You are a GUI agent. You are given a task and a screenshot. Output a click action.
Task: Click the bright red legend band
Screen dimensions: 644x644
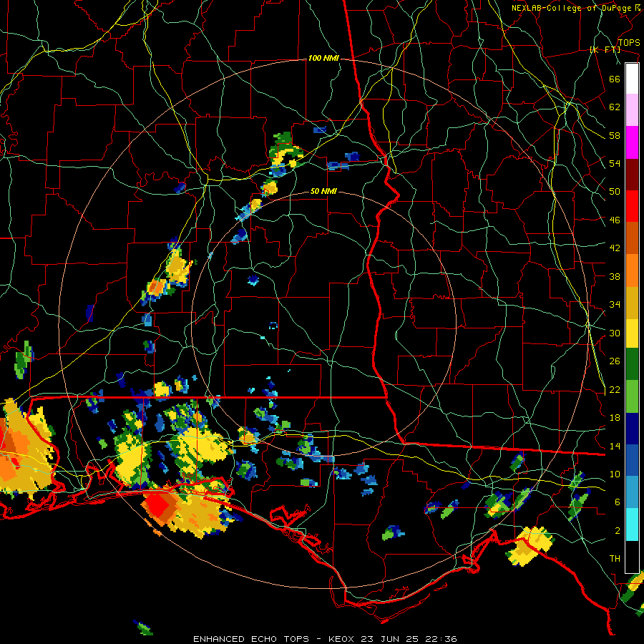coord(632,206)
